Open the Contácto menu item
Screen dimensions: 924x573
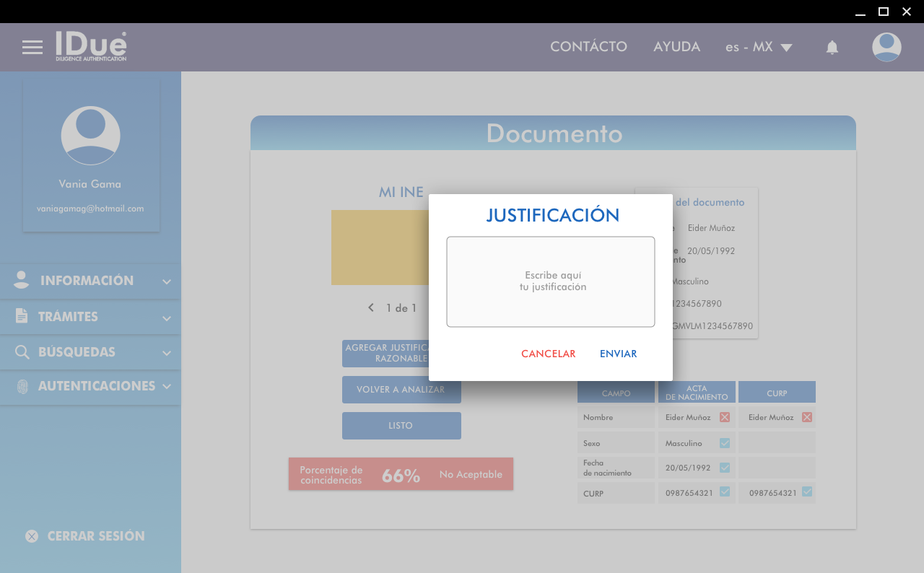click(x=588, y=47)
